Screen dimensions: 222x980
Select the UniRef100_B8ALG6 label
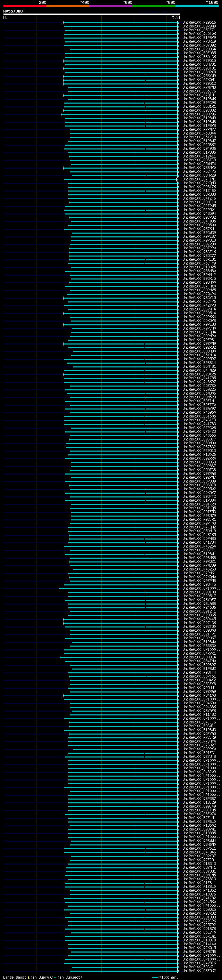(x=199, y=57)
